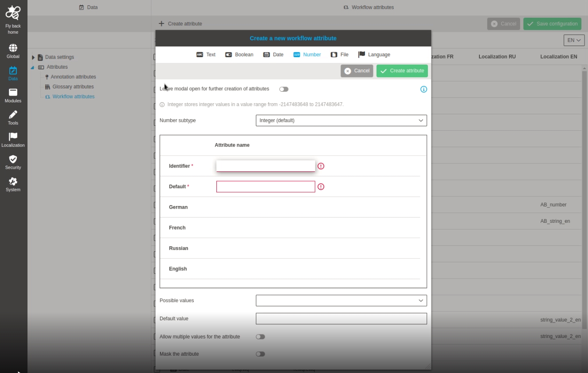Open the Modules sidebar icon

tap(13, 92)
